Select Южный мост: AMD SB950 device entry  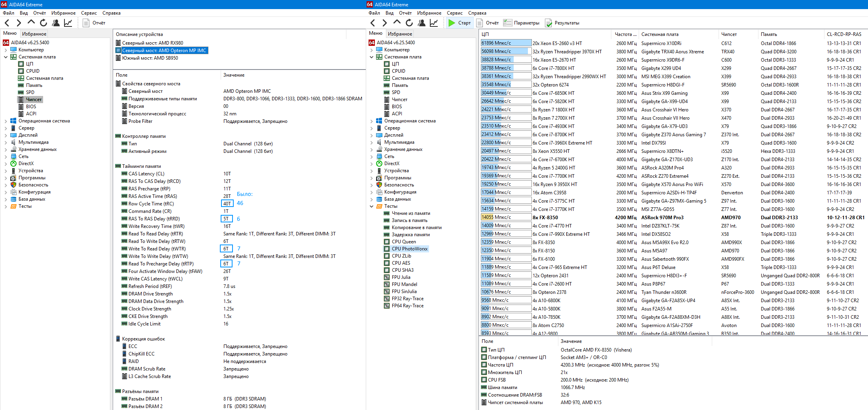click(x=147, y=58)
